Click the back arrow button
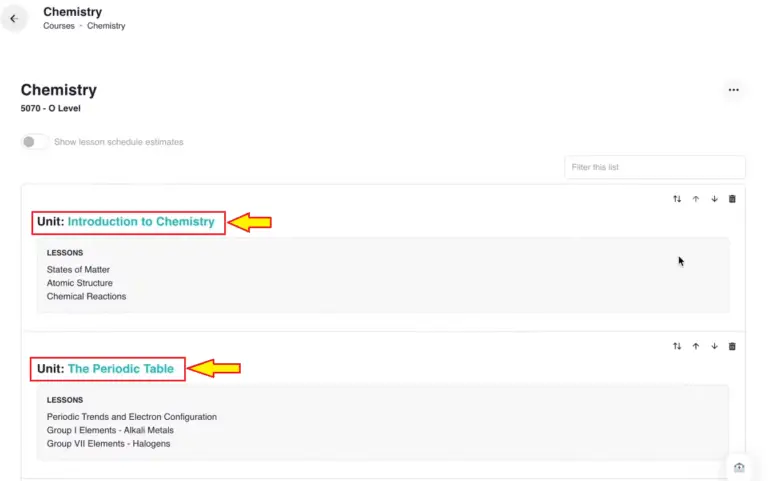Screen dimensions: 768x481 [14, 18]
